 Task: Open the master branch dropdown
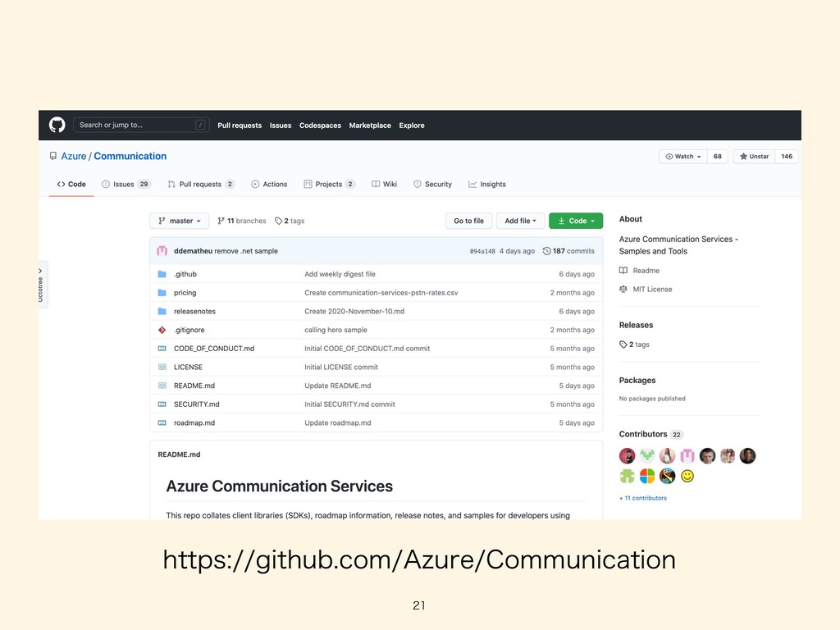179,221
